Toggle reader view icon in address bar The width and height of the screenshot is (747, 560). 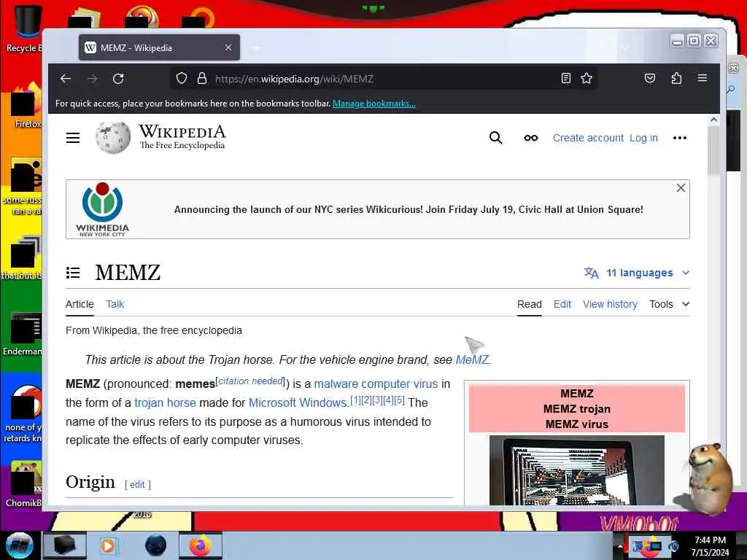tap(566, 78)
